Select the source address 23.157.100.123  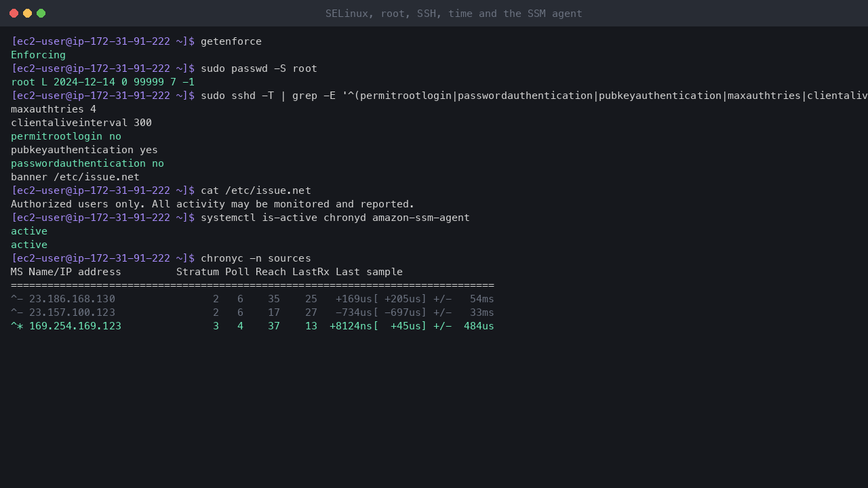[72, 312]
